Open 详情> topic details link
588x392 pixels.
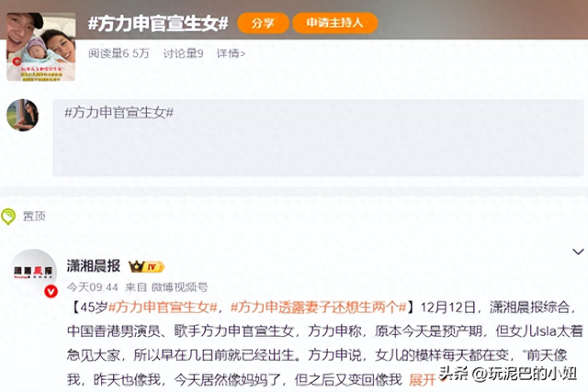231,53
